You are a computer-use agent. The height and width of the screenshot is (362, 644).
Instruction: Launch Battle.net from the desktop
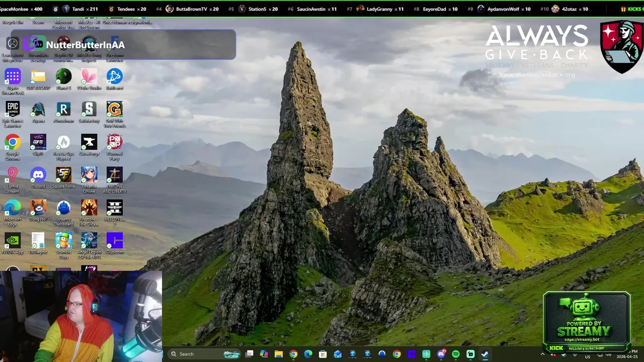pyautogui.click(x=115, y=79)
